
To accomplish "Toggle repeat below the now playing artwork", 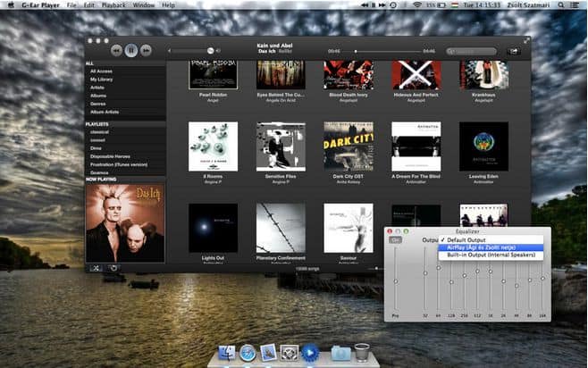I will point(113,268).
